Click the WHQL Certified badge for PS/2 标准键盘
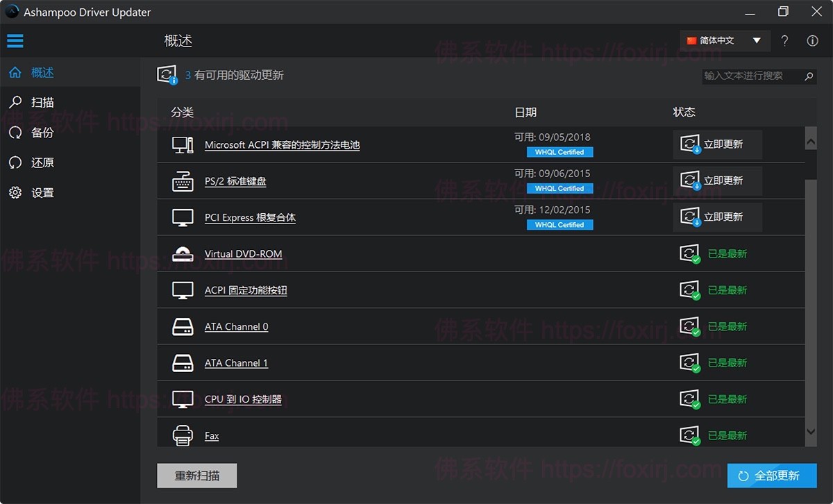The width and height of the screenshot is (833, 504). 559,188
